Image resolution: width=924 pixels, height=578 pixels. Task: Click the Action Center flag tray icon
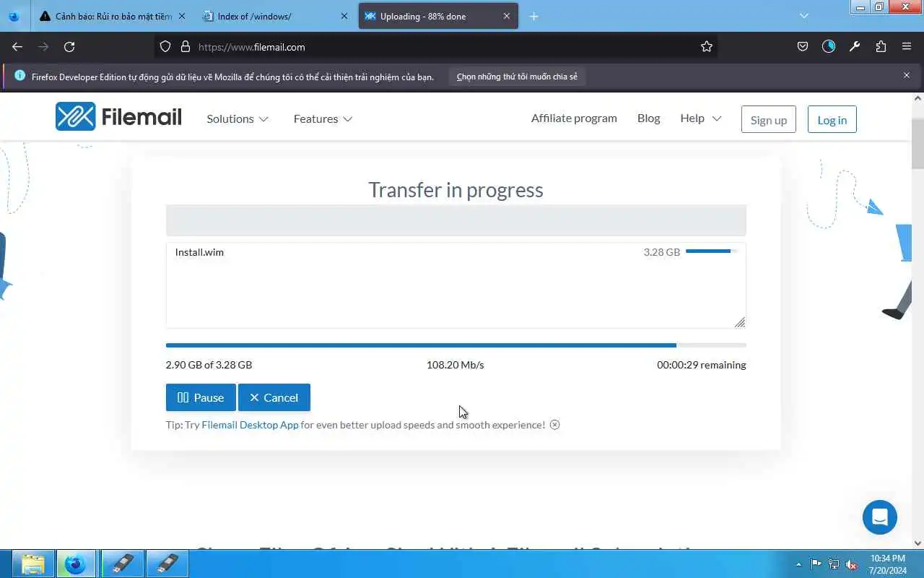816,564
